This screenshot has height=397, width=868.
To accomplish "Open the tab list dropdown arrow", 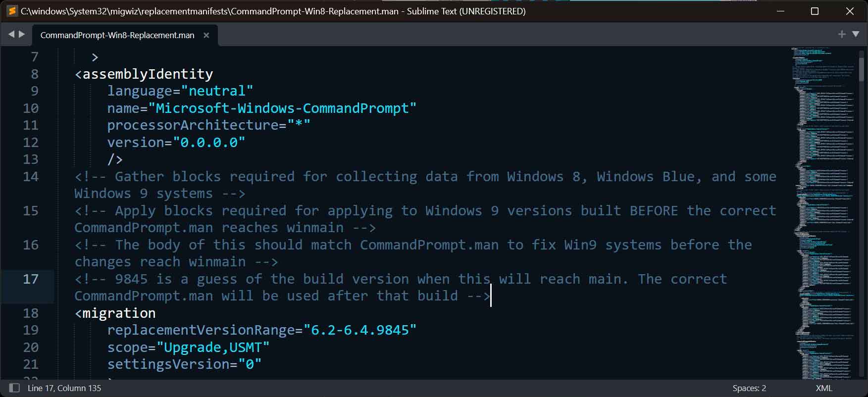I will click(x=856, y=34).
